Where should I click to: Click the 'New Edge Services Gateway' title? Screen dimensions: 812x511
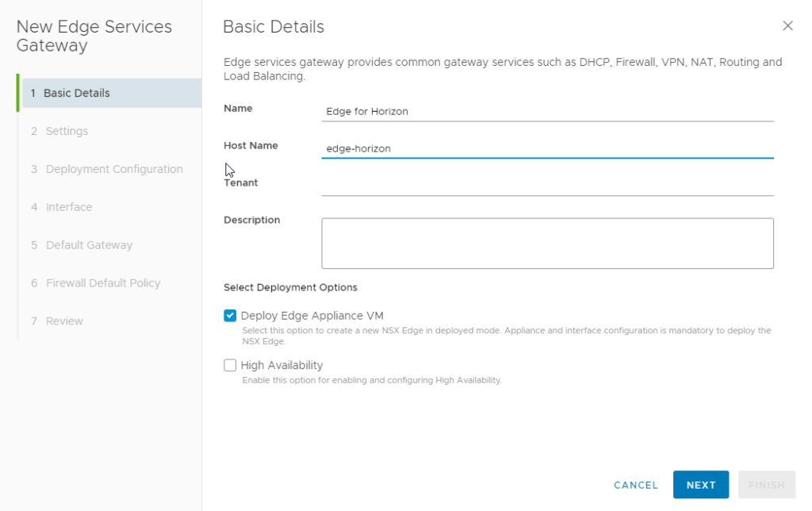(x=94, y=36)
